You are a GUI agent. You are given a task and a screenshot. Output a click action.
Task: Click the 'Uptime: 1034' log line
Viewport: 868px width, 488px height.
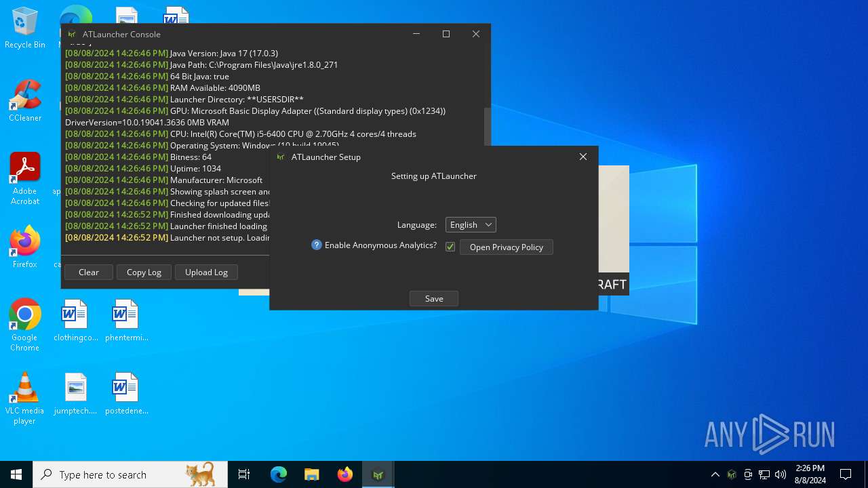click(143, 168)
